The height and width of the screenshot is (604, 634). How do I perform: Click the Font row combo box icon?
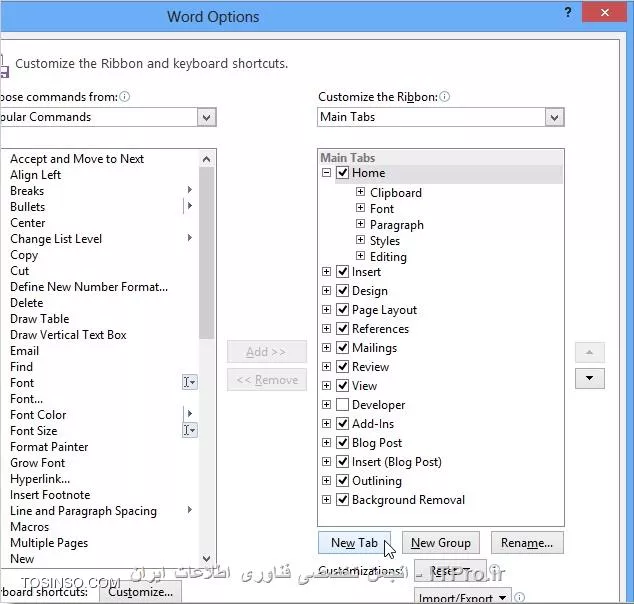pyautogui.click(x=190, y=382)
